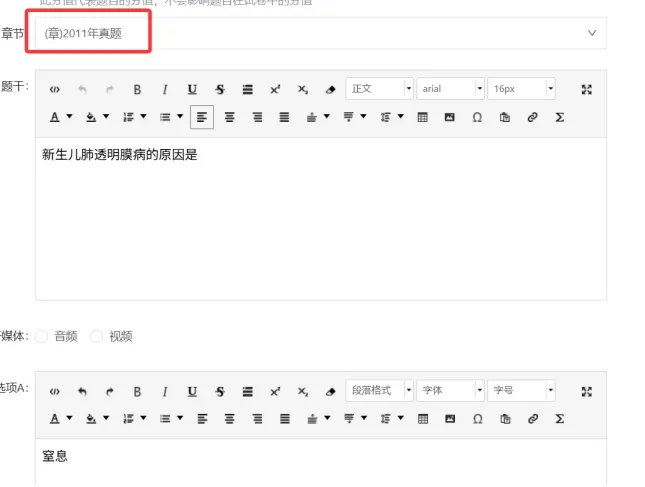645x487 pixels.
Task: Apply subscript in 题干 editor
Action: [303, 89]
